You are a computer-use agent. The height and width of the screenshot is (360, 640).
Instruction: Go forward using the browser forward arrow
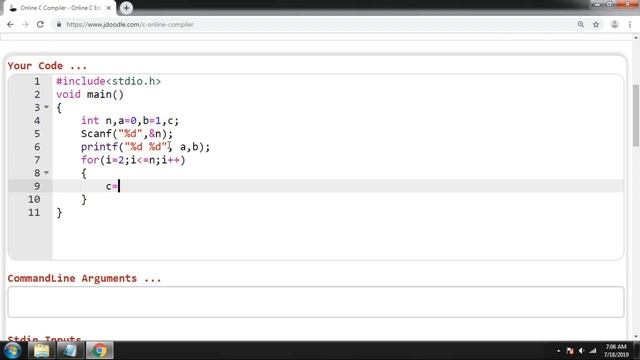pos(25,24)
